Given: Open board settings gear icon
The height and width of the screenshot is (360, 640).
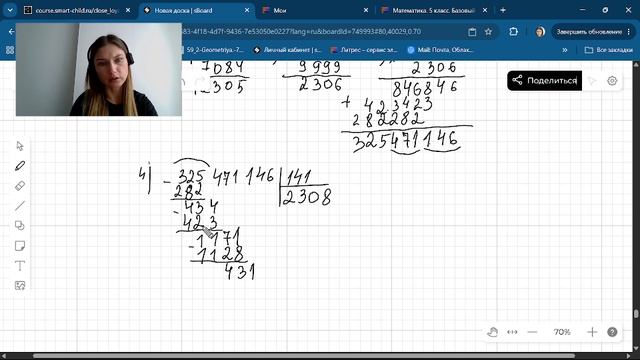Looking at the screenshot, I should 612,81.
